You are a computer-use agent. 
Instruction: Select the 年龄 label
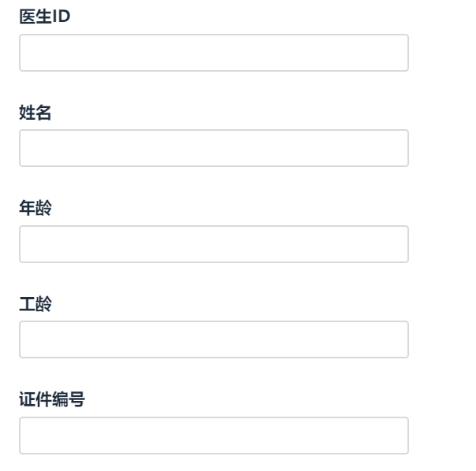(x=35, y=210)
